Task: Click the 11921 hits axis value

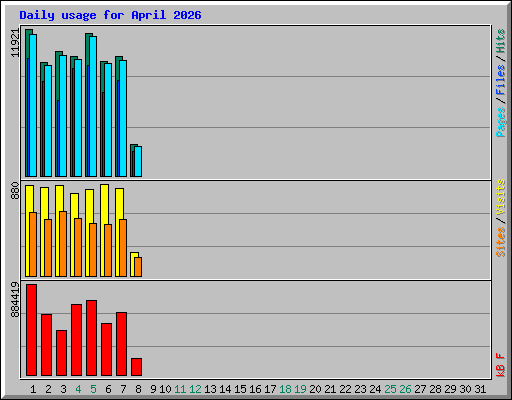Action: 15,43
